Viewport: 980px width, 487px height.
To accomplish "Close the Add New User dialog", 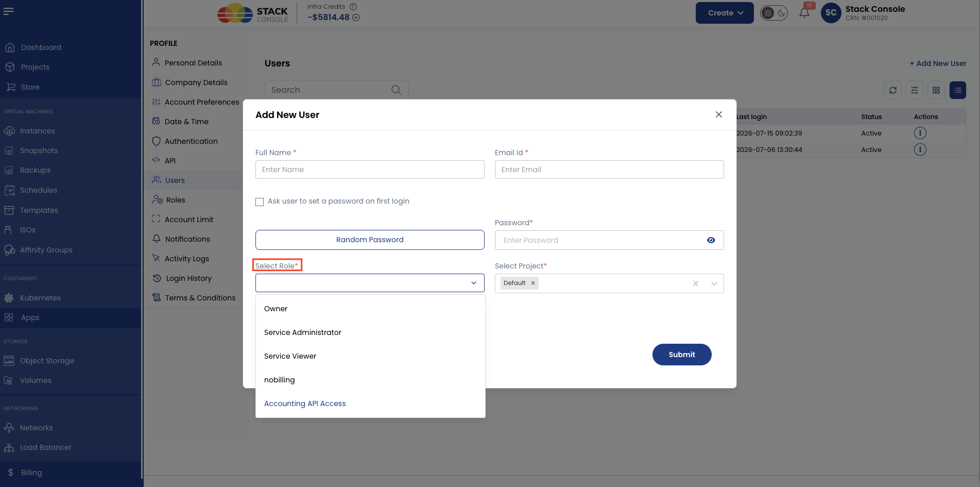I will (719, 114).
